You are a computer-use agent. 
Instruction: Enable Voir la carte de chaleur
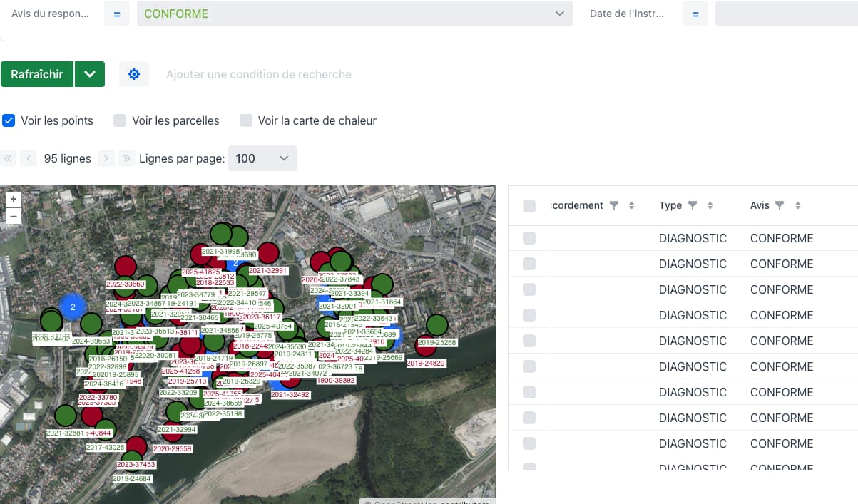pos(246,120)
